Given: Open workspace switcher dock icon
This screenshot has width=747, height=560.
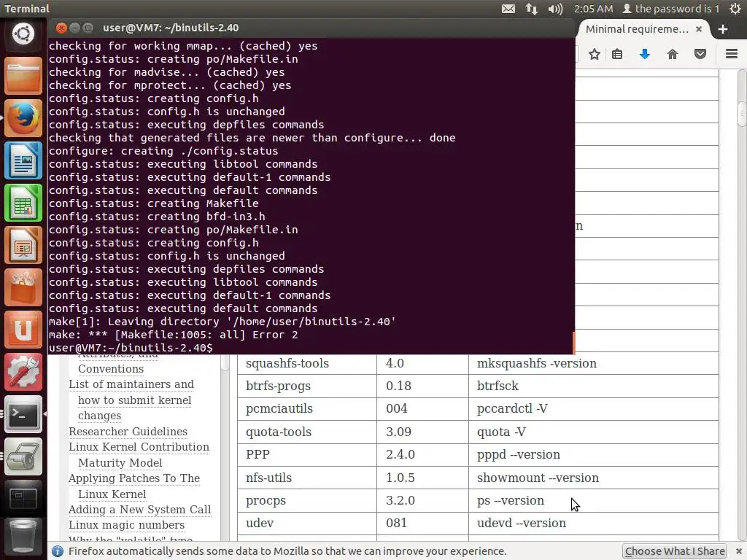Looking at the screenshot, I should click(23, 499).
